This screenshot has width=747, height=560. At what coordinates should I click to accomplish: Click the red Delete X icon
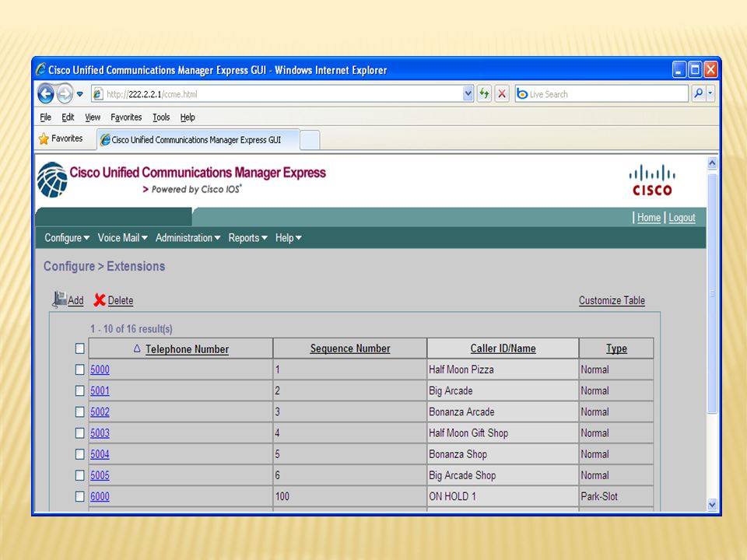tap(100, 300)
